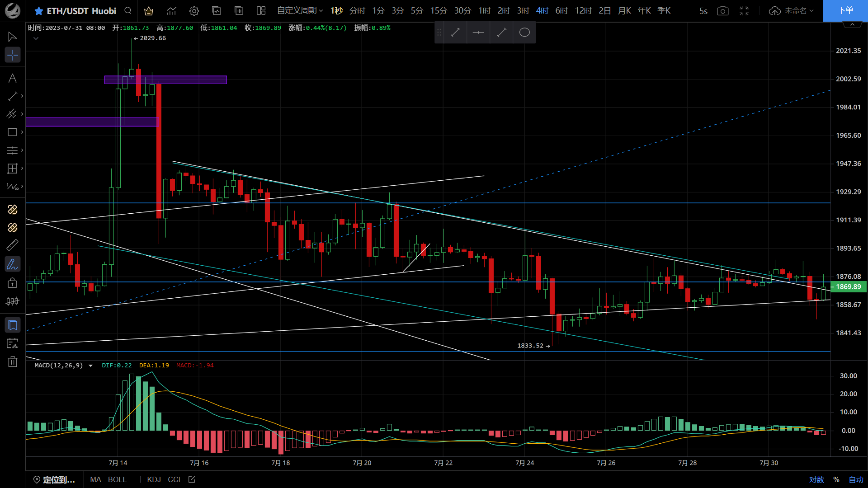Click the lock drawings icon

pos(13,283)
